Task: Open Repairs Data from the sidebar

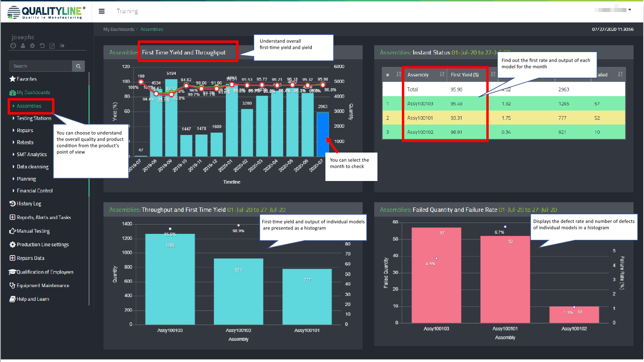Action: pos(30,258)
